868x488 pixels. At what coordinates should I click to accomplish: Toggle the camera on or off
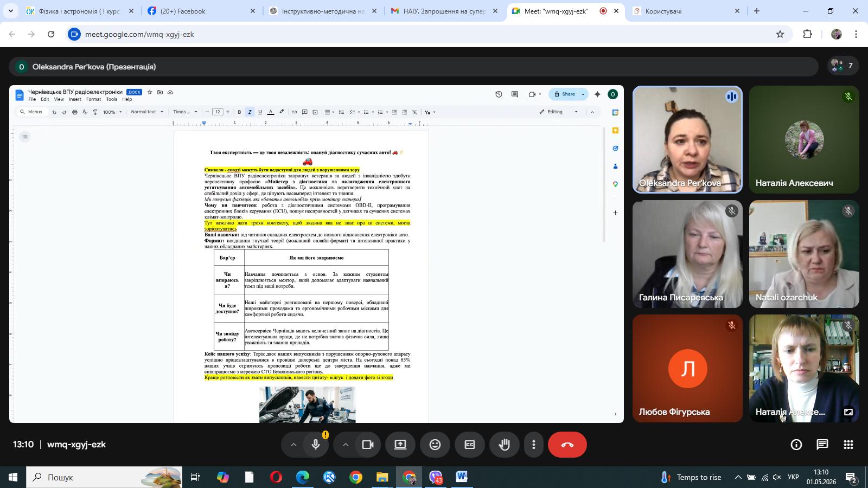coord(368,445)
